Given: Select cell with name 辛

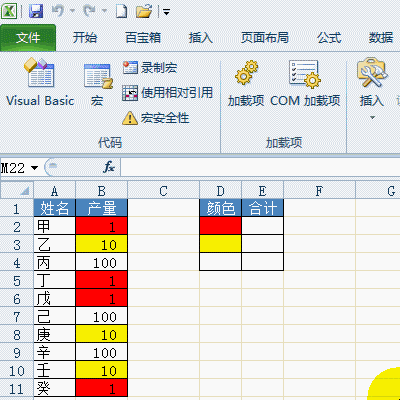Looking at the screenshot, I should [x=55, y=353].
